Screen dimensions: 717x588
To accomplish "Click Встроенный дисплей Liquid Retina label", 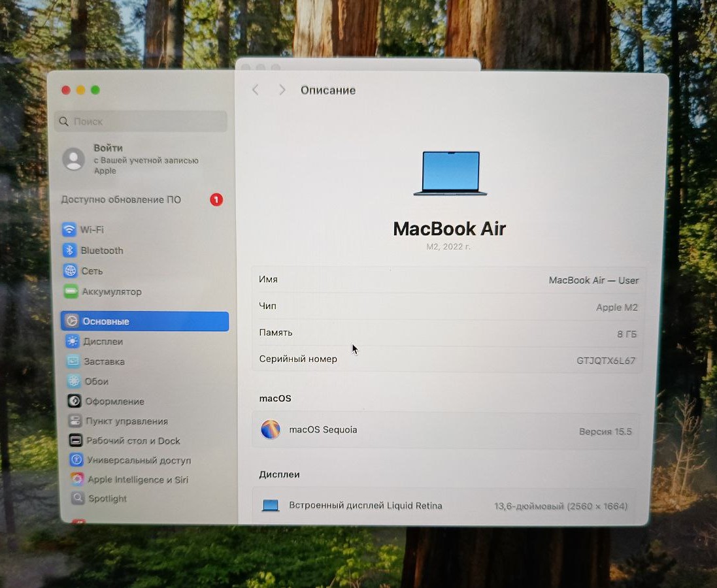I will pos(365,505).
